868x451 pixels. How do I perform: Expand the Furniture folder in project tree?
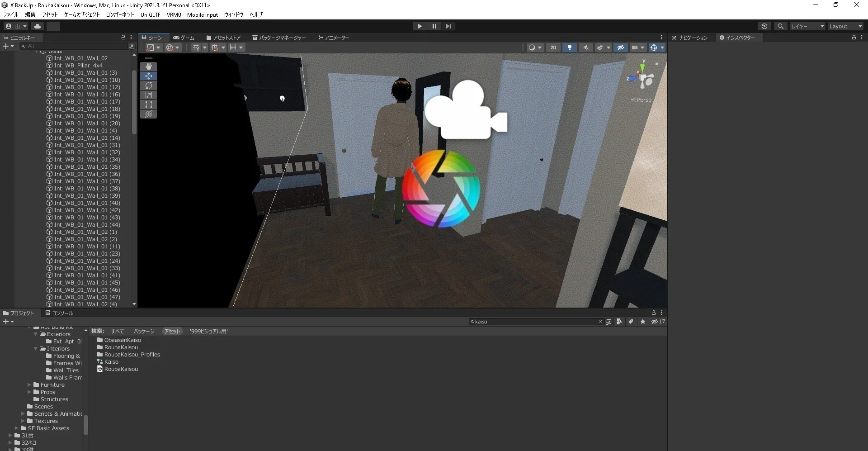(x=29, y=385)
